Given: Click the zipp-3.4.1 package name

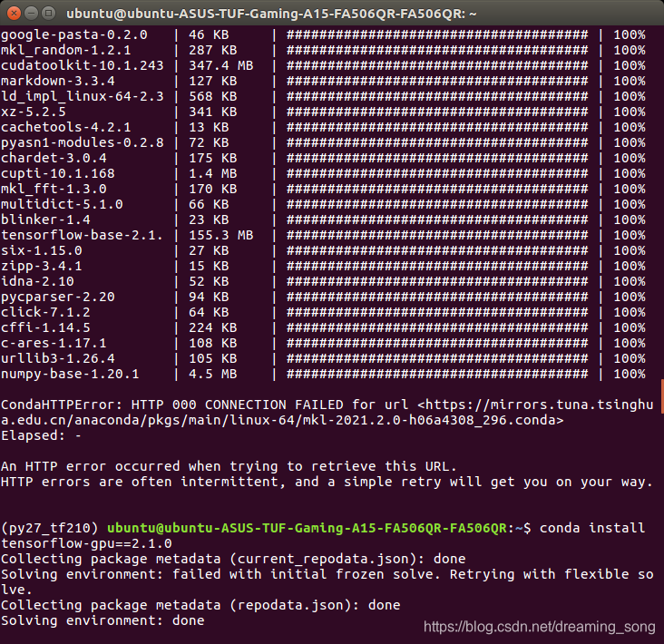Looking at the screenshot, I should pos(42,266).
